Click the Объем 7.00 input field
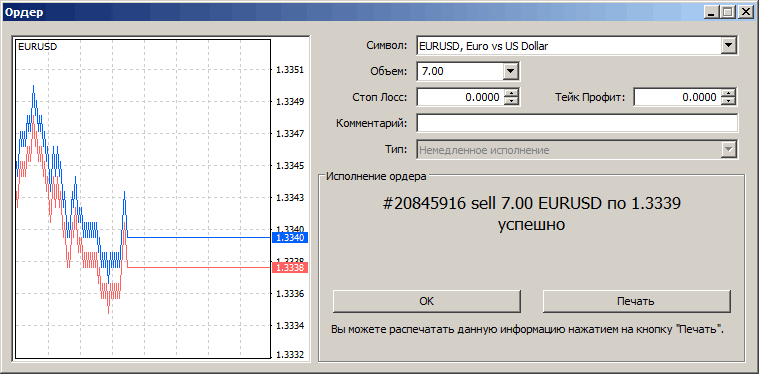 pyautogui.click(x=460, y=72)
